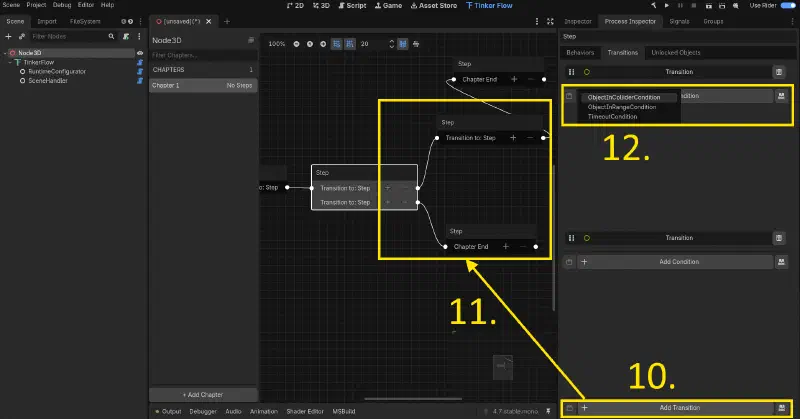Open the Scene dock extra options menu
Viewport: 800px width, 419px height.
point(139,36)
